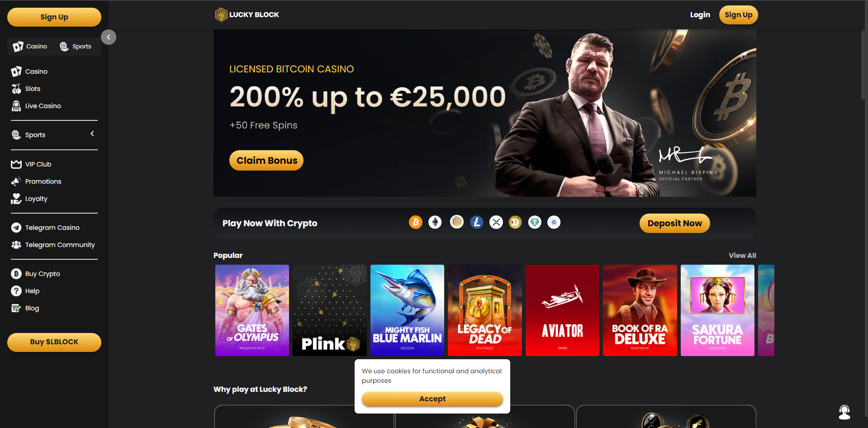Expand the Sports submenu chevron
This screenshot has width=868, height=428.
point(92,133)
